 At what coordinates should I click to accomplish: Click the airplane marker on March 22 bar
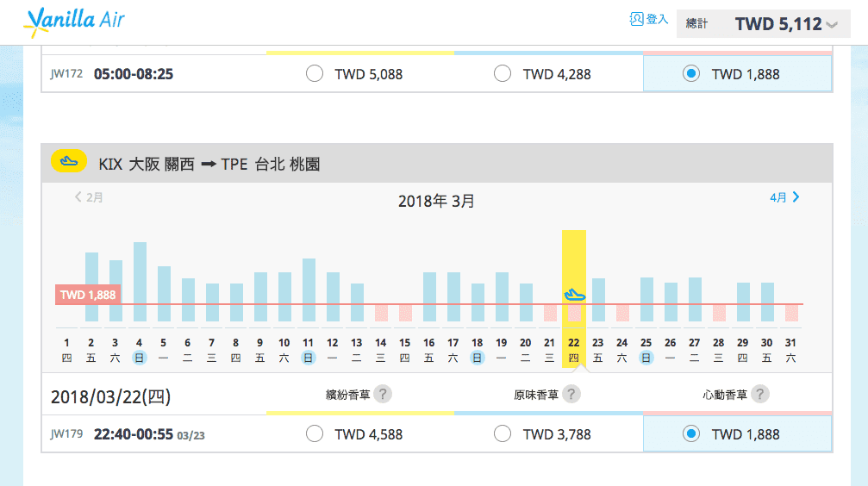[574, 295]
